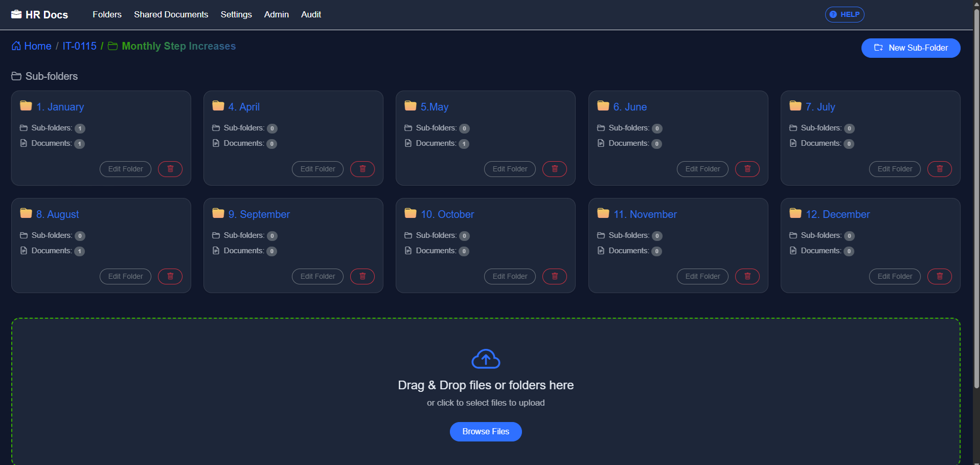Screen dimensions: 980x465
Task: Navigate to IT-0115 breadcrumb
Action: pos(79,46)
